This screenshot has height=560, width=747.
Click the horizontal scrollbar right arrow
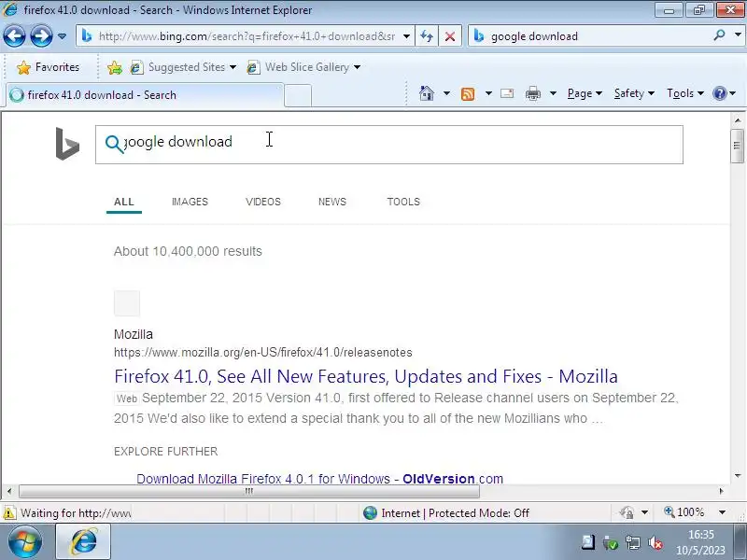(721, 491)
